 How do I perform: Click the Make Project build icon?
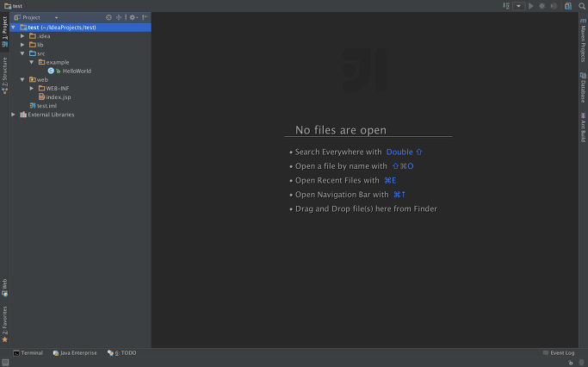tap(506, 6)
